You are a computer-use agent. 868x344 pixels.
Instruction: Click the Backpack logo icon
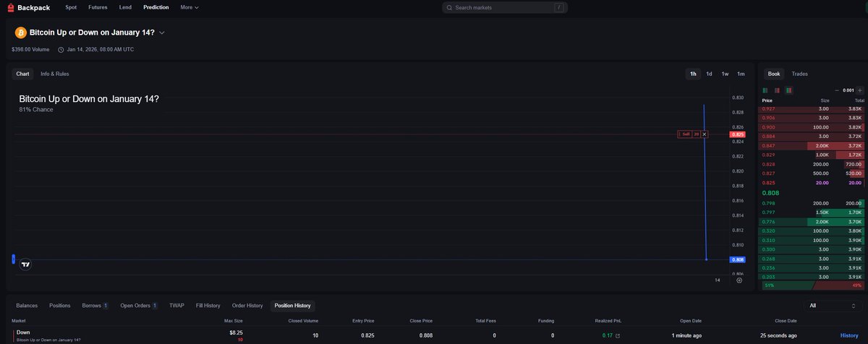coord(10,7)
